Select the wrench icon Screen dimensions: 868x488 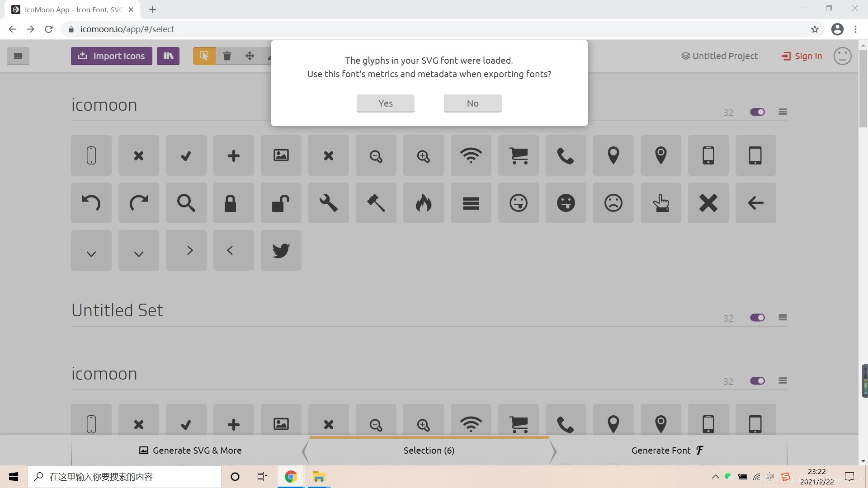tap(328, 203)
